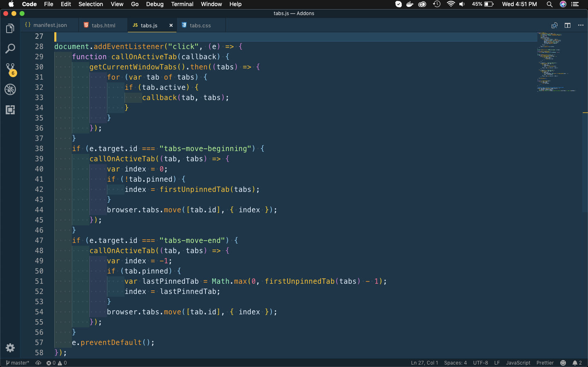Click the Ln 27, Col 1 cursor position
The height and width of the screenshot is (367, 588).
[424, 363]
